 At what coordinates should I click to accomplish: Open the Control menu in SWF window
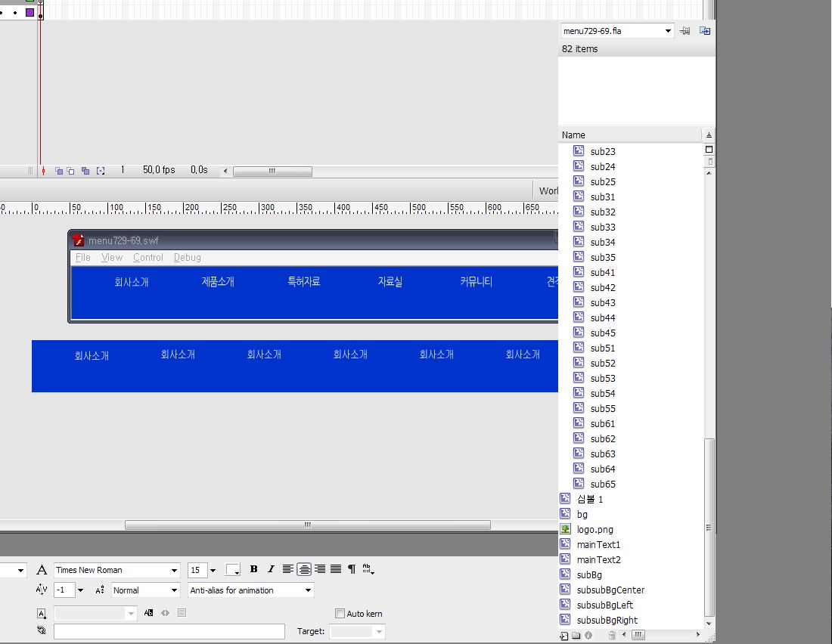tap(148, 258)
